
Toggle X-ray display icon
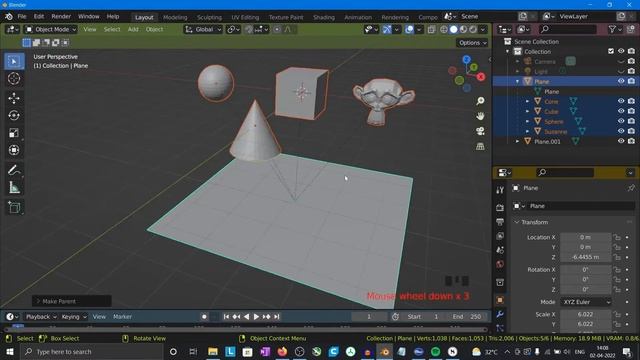coord(431,29)
